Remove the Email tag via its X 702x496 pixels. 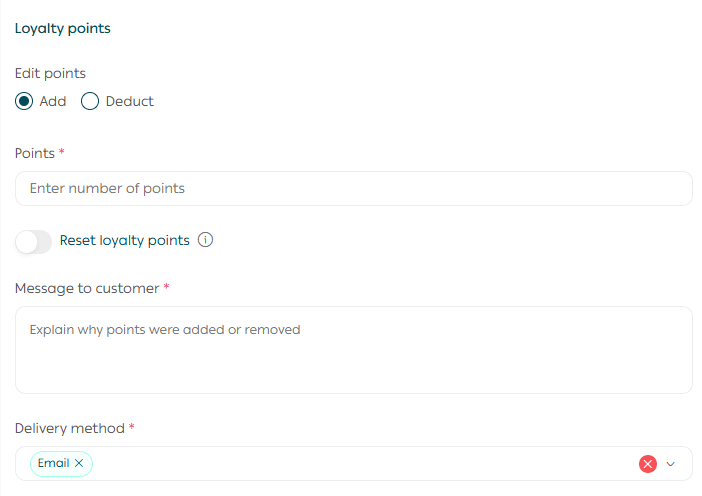pos(79,463)
